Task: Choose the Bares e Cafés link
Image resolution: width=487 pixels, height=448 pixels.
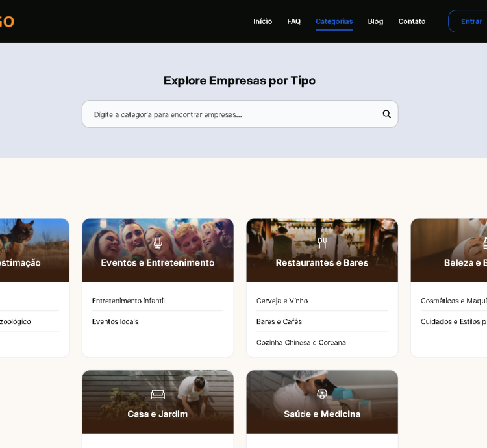Action: [279, 321]
